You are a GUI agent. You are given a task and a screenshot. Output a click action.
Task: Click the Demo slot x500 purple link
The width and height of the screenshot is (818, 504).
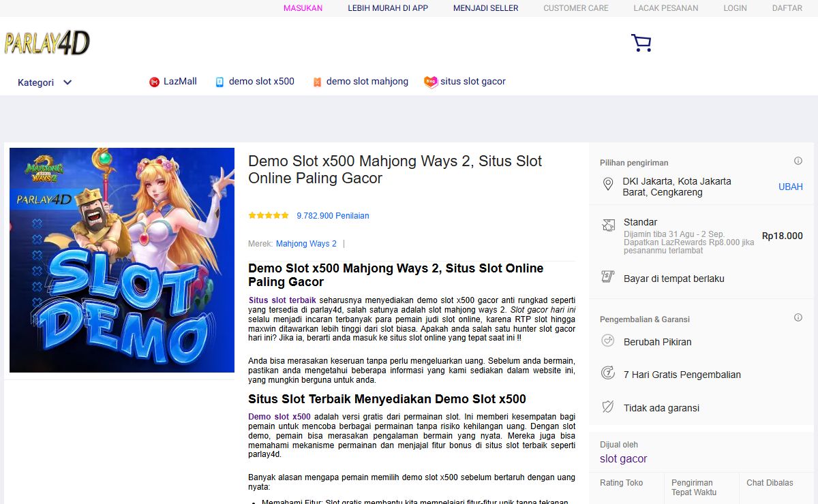(279, 417)
